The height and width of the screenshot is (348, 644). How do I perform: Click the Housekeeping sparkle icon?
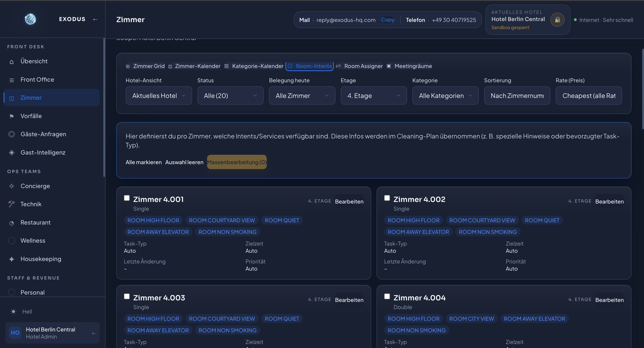[11, 259]
